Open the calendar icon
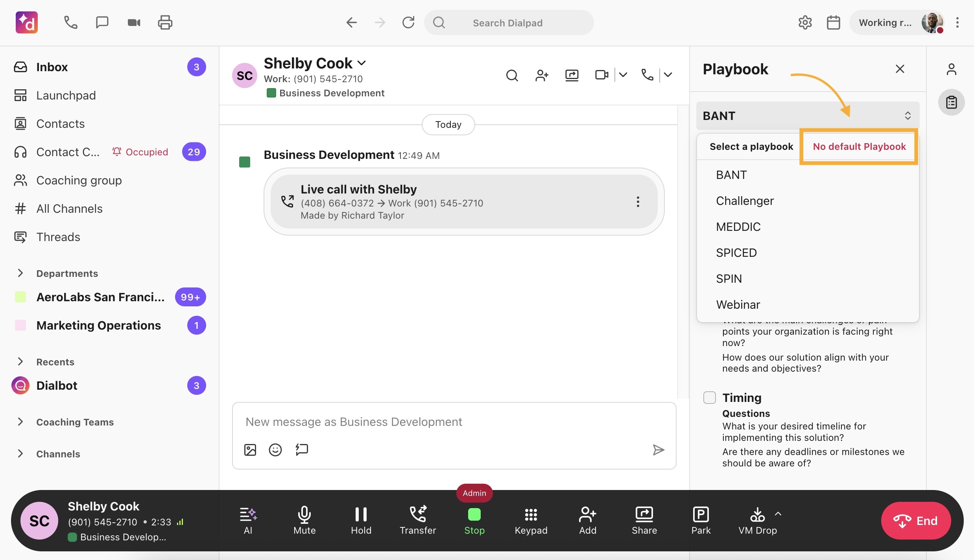974x560 pixels. coord(833,22)
